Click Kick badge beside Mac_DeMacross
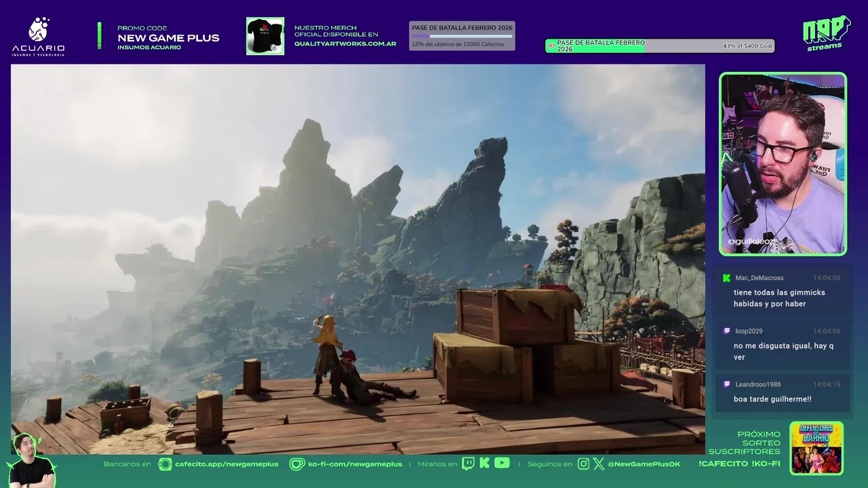 click(x=726, y=278)
